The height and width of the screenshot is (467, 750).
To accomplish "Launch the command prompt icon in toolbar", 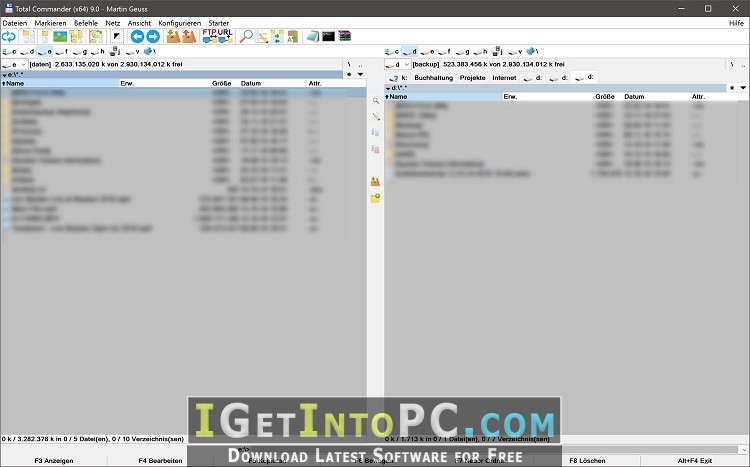I will pos(329,36).
